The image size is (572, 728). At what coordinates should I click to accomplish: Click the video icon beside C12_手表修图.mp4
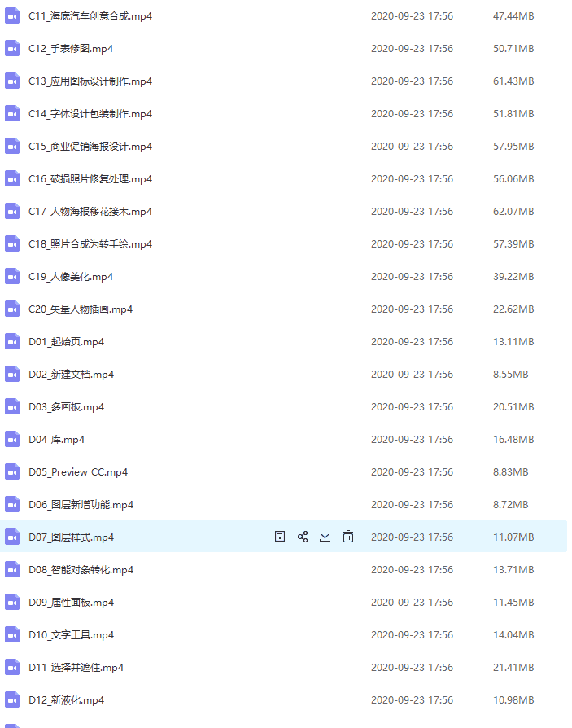point(12,49)
